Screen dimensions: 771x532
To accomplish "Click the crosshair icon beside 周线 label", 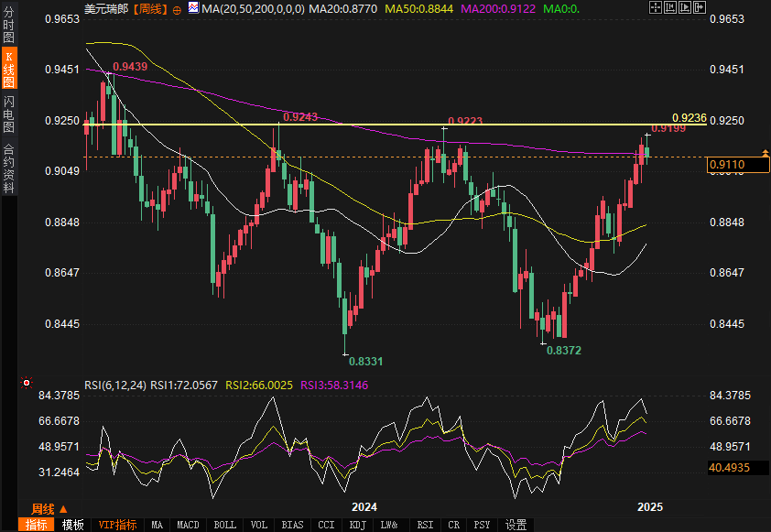I will coord(177,9).
